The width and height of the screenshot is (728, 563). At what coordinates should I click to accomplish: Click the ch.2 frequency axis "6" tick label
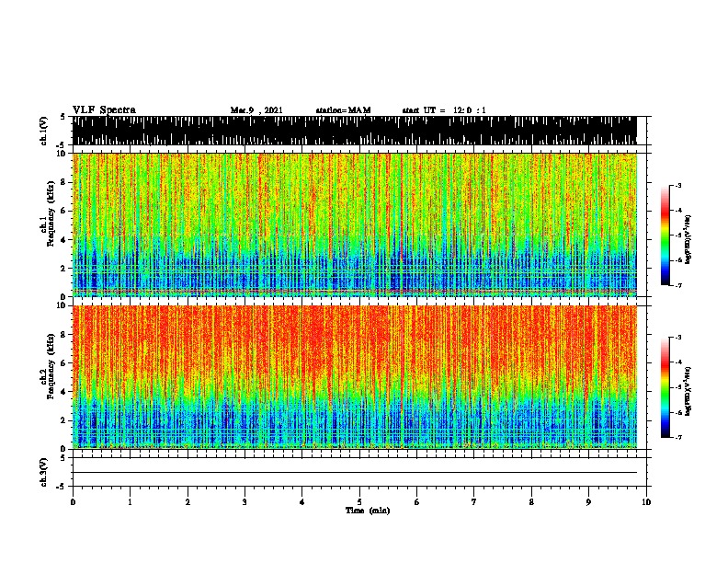click(64, 363)
